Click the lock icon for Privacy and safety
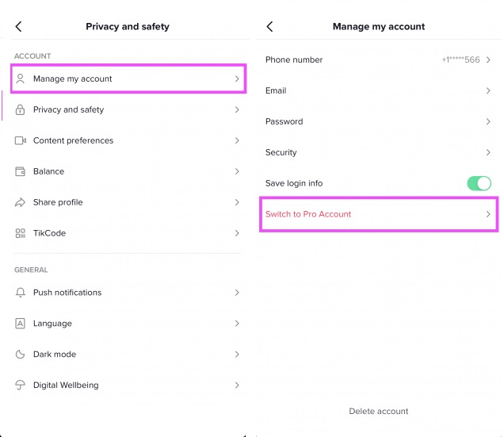The height and width of the screenshot is (437, 504). tap(21, 110)
